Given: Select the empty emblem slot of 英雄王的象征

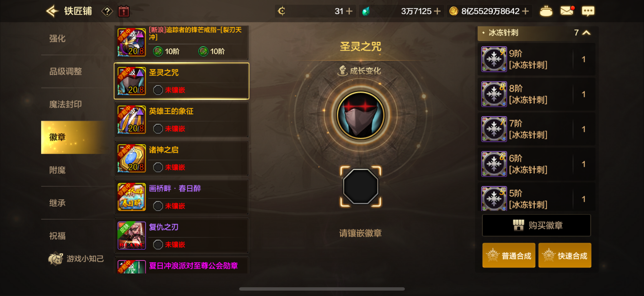Looking at the screenshot, I should click(x=158, y=129).
